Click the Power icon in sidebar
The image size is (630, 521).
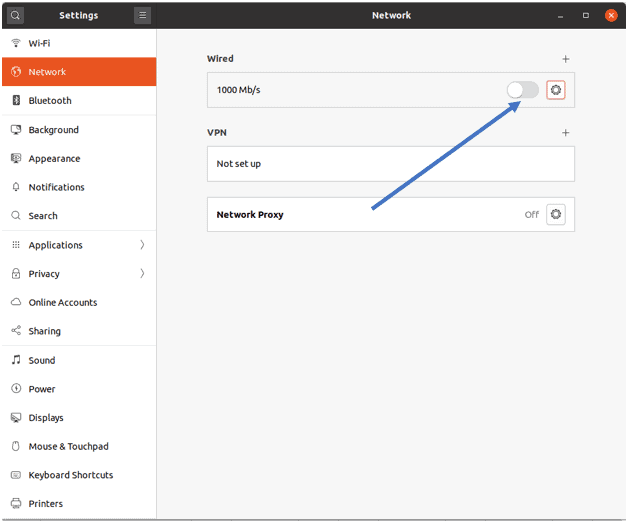pyautogui.click(x=16, y=388)
